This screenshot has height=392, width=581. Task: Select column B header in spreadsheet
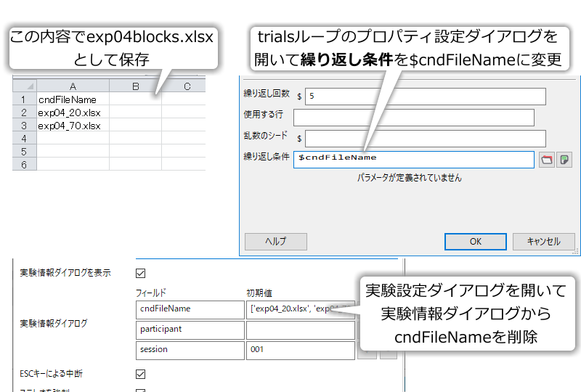[136, 86]
